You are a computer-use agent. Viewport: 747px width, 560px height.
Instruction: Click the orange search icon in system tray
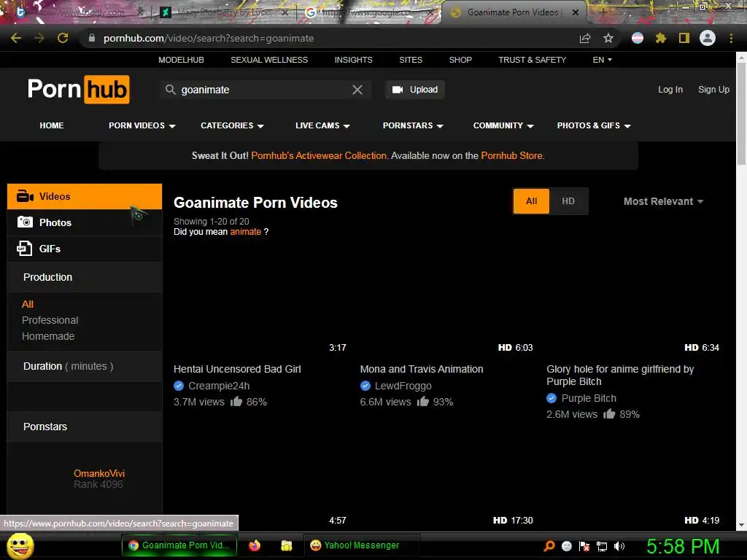point(549,546)
